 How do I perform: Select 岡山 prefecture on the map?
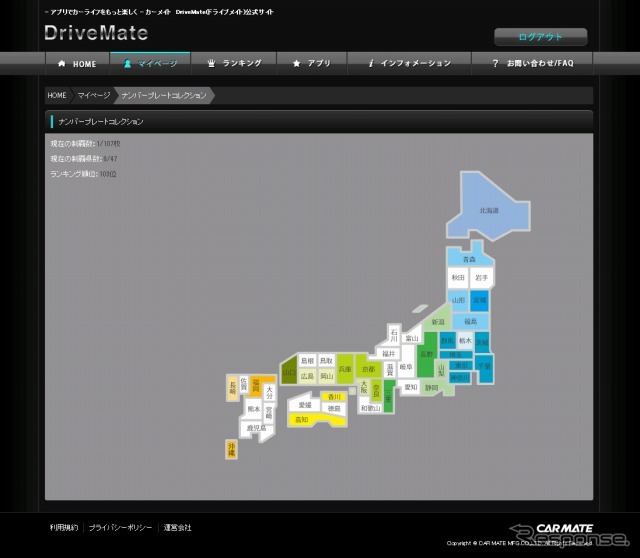(327, 376)
